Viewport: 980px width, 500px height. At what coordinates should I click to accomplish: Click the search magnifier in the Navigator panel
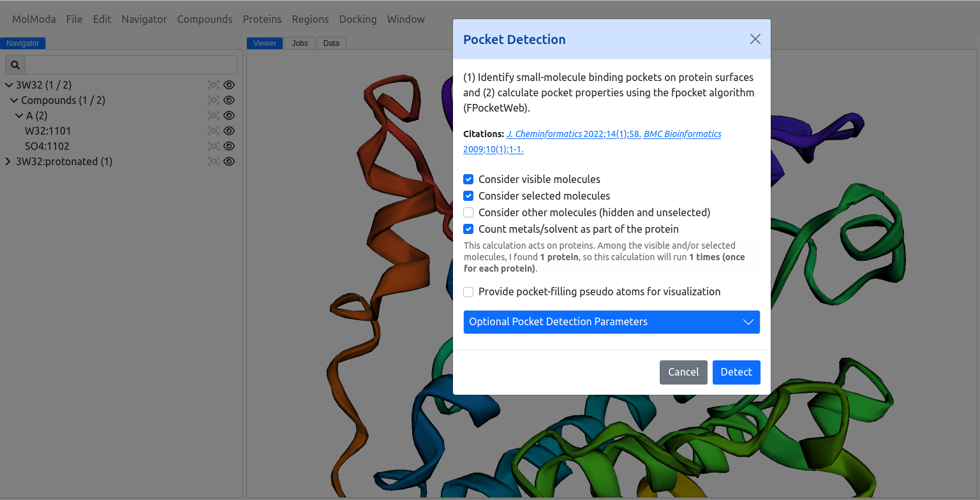pyautogui.click(x=15, y=64)
